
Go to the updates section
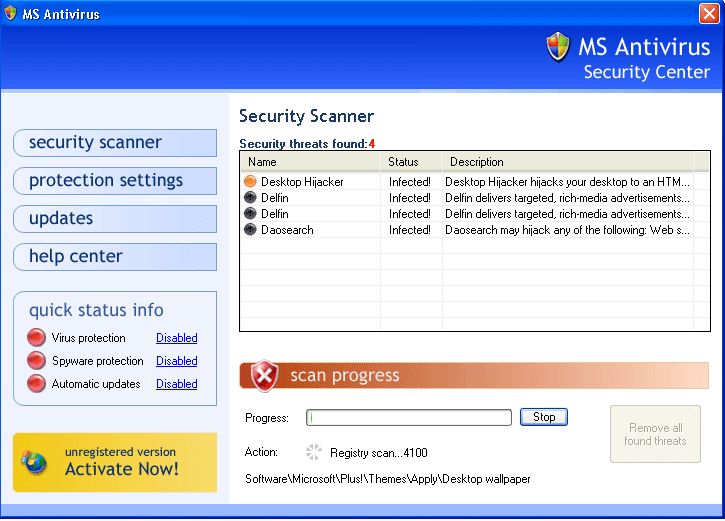(x=114, y=219)
